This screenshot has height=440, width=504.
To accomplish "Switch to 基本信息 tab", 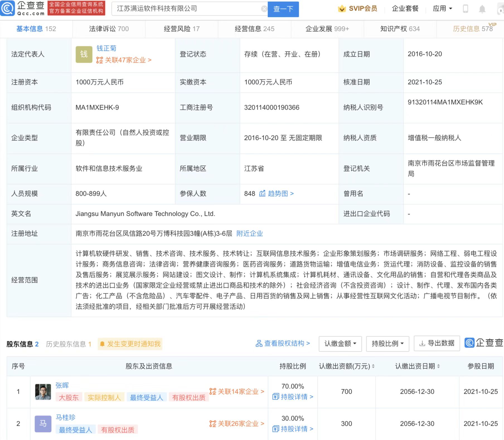I will 36,29.
